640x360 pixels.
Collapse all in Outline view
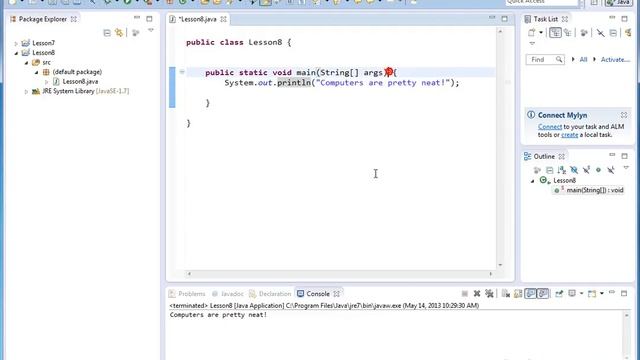549,170
